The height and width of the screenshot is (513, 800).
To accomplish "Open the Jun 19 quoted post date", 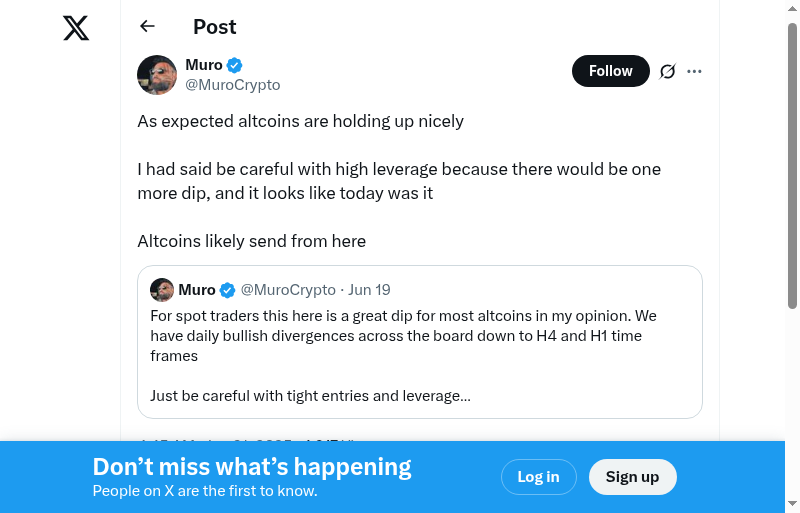I will (369, 290).
